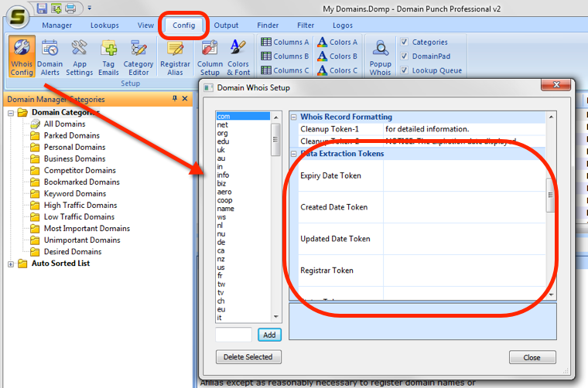The image size is (588, 388).
Task: Close the Domain Whois Setup dialog window
Action: 556,85
